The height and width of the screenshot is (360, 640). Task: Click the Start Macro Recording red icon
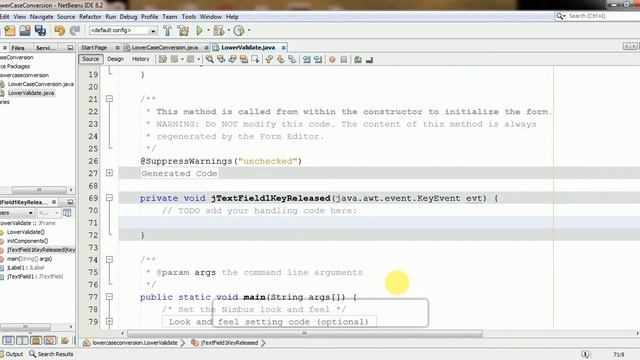pos(332,60)
